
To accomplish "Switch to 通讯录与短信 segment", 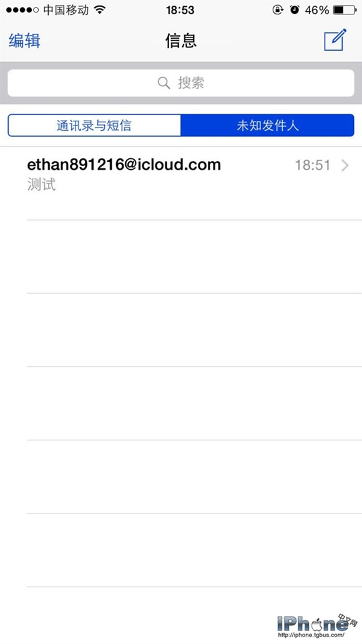I will tap(94, 126).
